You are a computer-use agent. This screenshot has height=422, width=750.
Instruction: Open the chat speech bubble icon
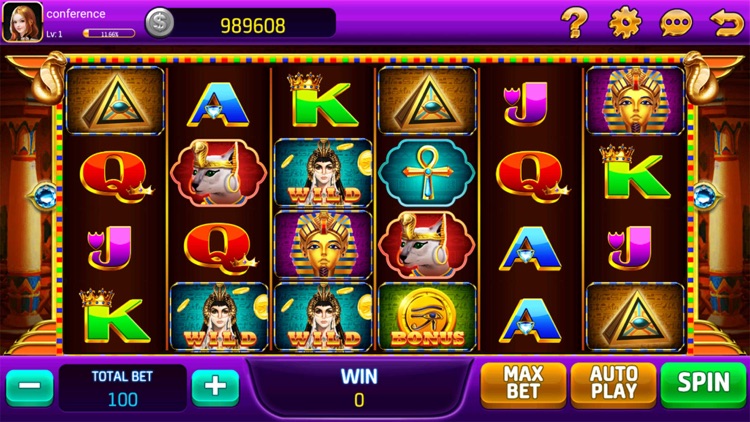tap(676, 23)
